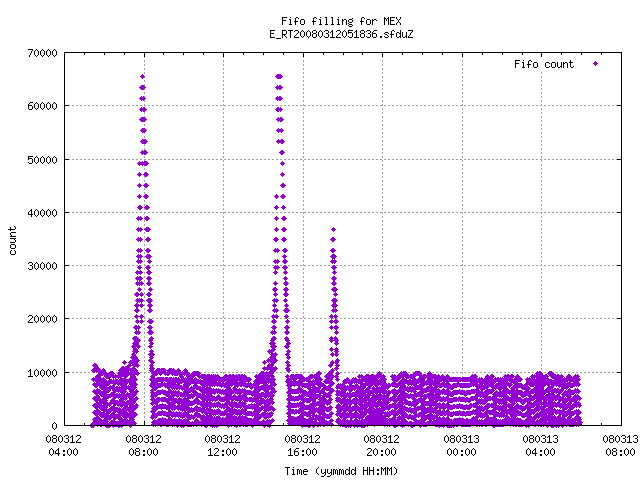Click the 'Fifo count' legend label
Viewport: 640px width, 480px height.
click(544, 64)
